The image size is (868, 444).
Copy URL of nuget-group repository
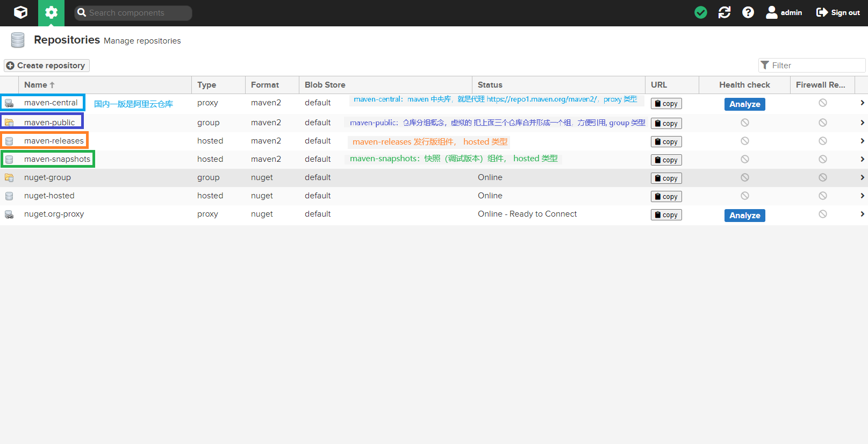click(x=666, y=178)
